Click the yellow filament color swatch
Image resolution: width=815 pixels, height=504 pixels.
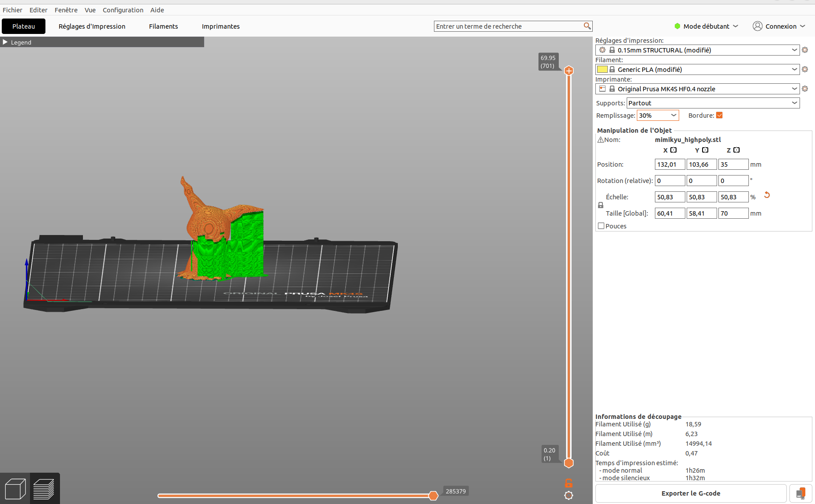click(x=602, y=69)
